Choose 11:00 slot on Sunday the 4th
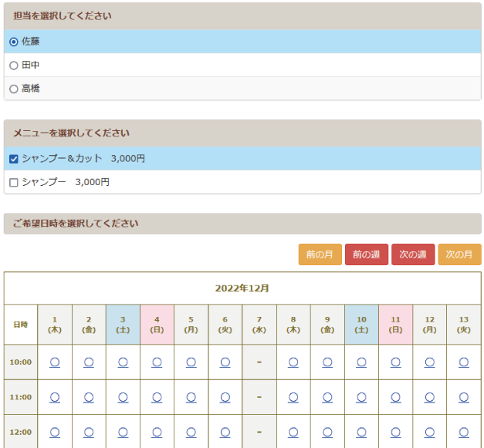This screenshot has height=448, width=484. 157,397
